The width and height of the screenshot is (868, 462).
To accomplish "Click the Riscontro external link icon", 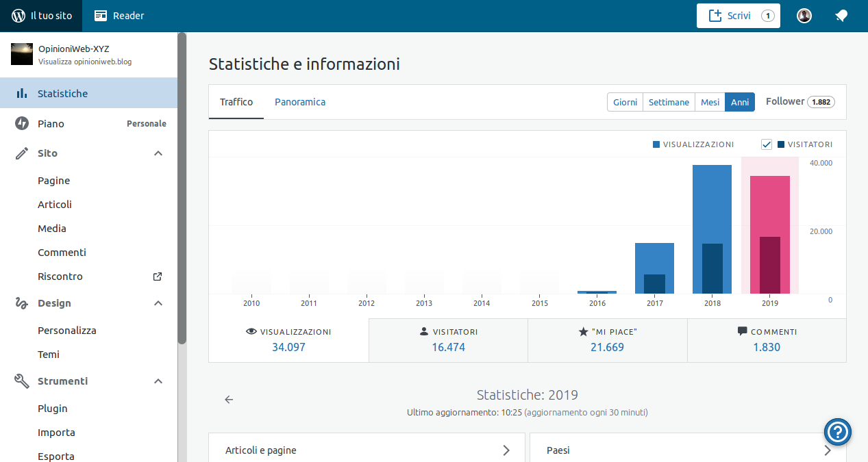I will coord(157,276).
